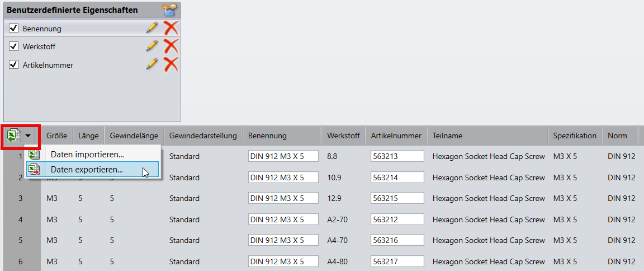Image resolution: width=644 pixels, height=271 pixels.
Task: Click Benennung input field in row 4
Action: pyautogui.click(x=283, y=219)
